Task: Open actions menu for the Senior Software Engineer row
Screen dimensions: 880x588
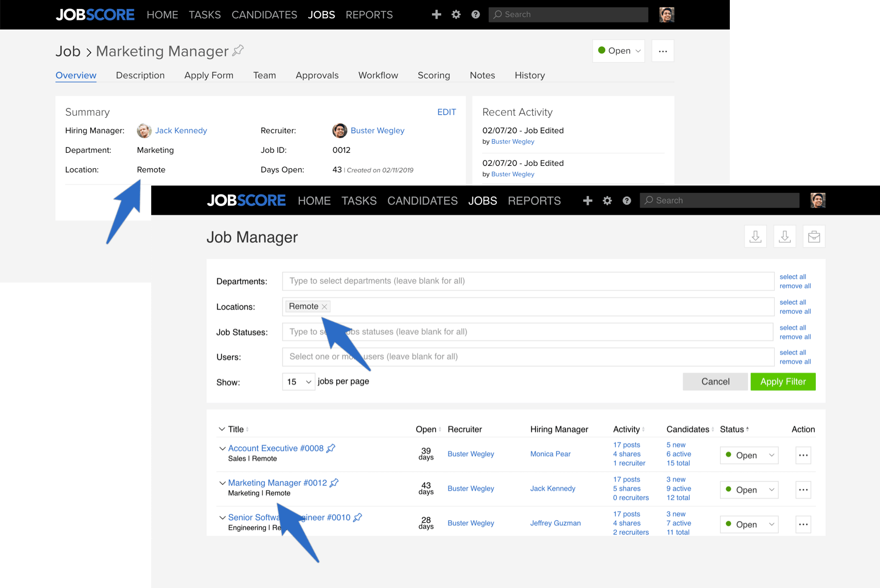Action: [x=803, y=524]
